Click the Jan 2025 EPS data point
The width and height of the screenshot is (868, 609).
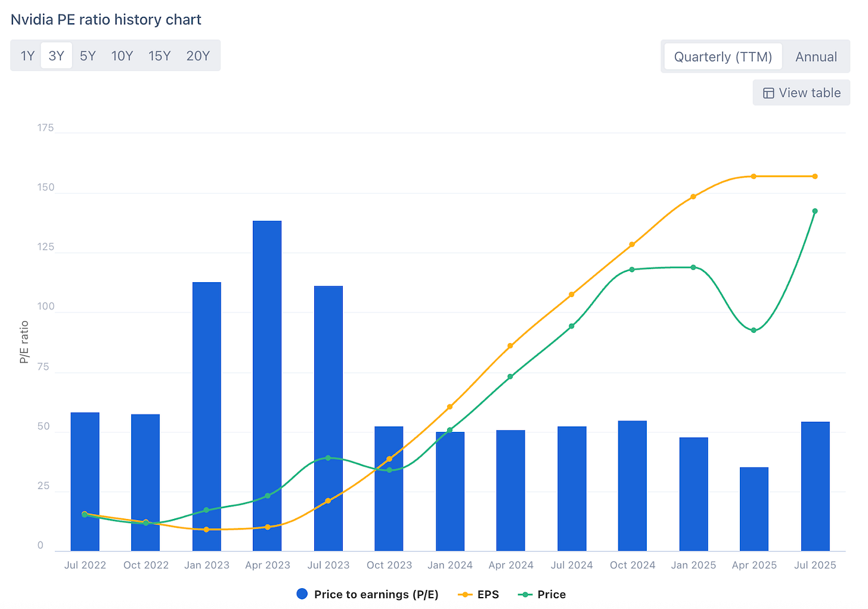pyautogui.click(x=693, y=197)
